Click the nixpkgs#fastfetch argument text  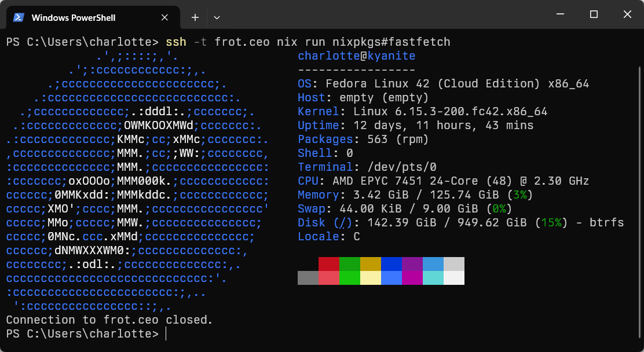[x=391, y=42]
